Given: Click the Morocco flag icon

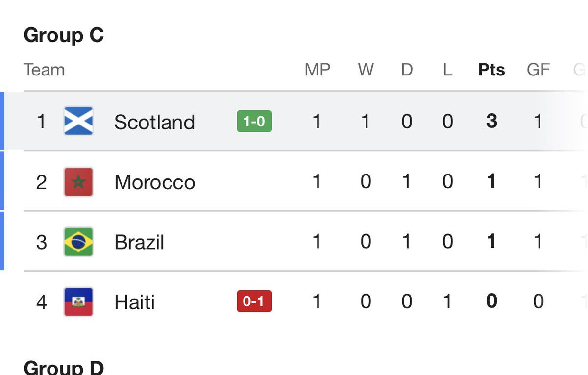Looking at the screenshot, I should tap(78, 181).
